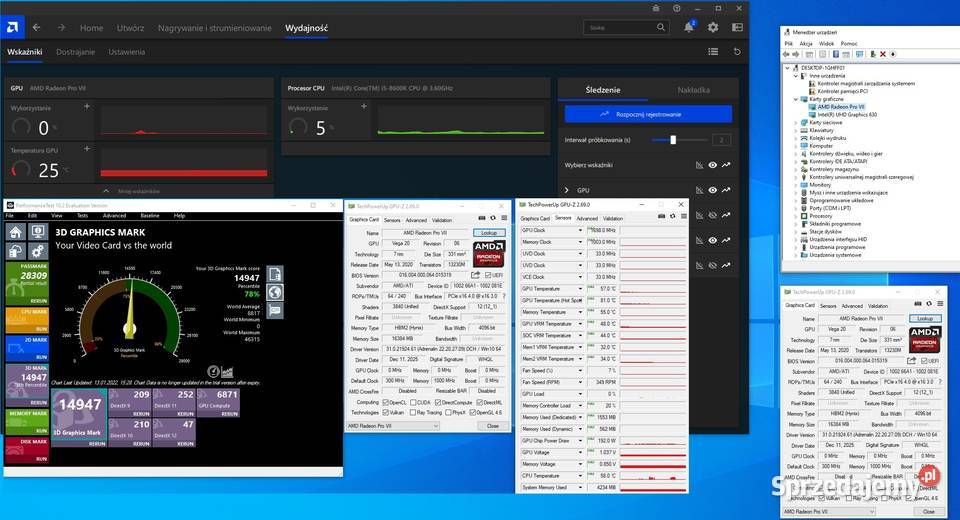960x520 pixels.
Task: Toggle eye visibility for GPU tracking row
Action: coord(713,190)
